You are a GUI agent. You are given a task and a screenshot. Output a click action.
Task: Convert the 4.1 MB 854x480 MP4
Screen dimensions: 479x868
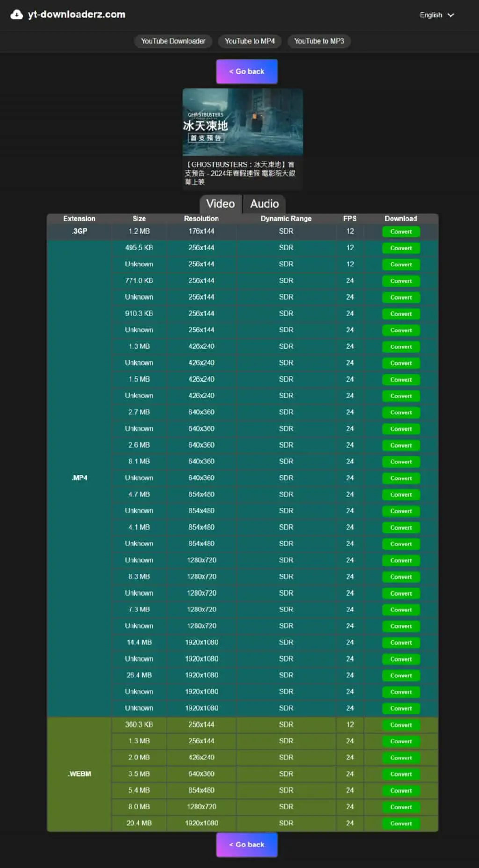click(401, 528)
